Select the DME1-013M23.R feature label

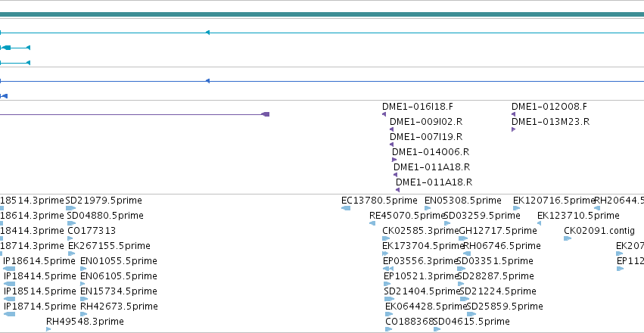[x=550, y=122]
